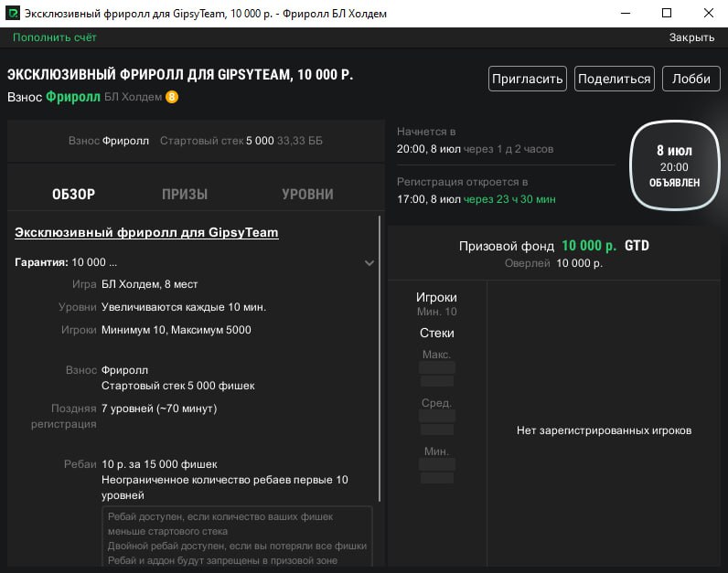
Task: Click 'Минимум 10, Максимум 5000' players row
Action: 176,330
